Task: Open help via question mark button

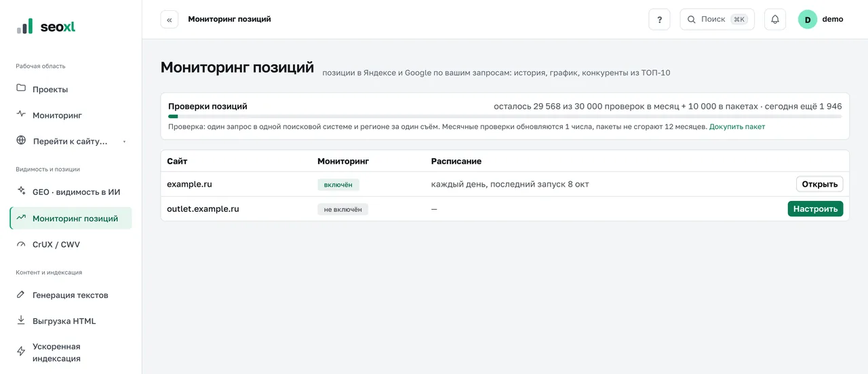Action: point(660,20)
